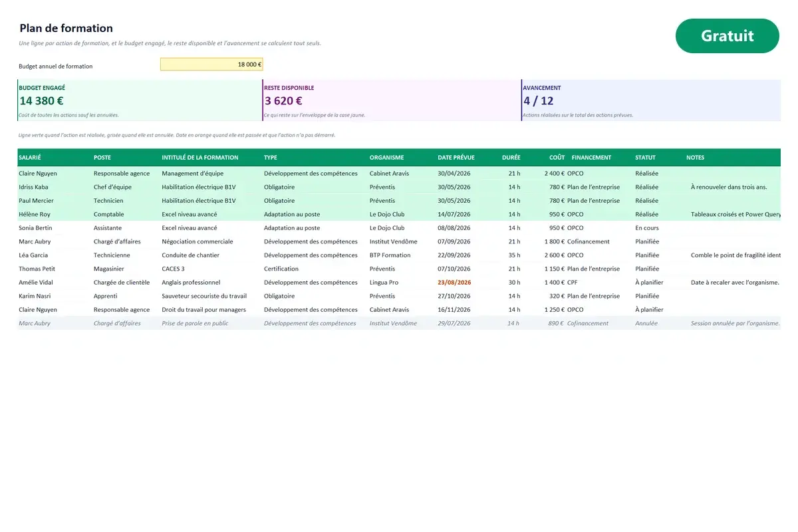The image size is (798, 532).
Task: Click the 35 h durée cell
Action: (515, 255)
